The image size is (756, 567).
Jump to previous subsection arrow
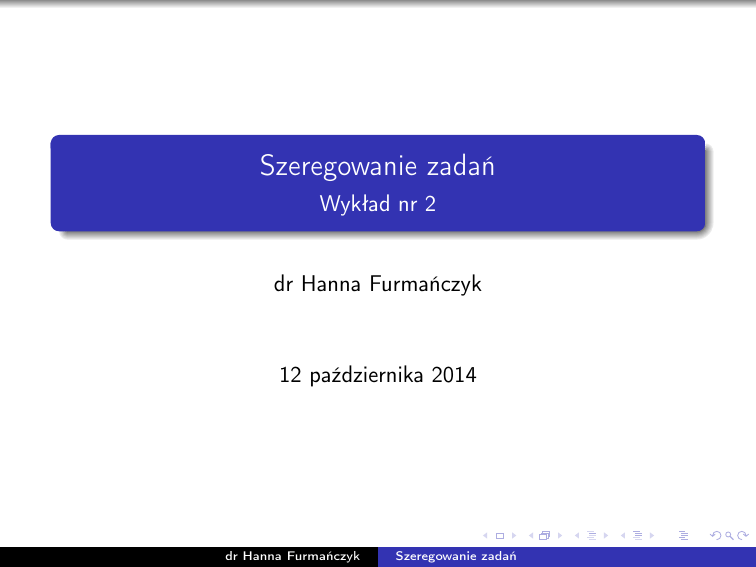click(576, 537)
